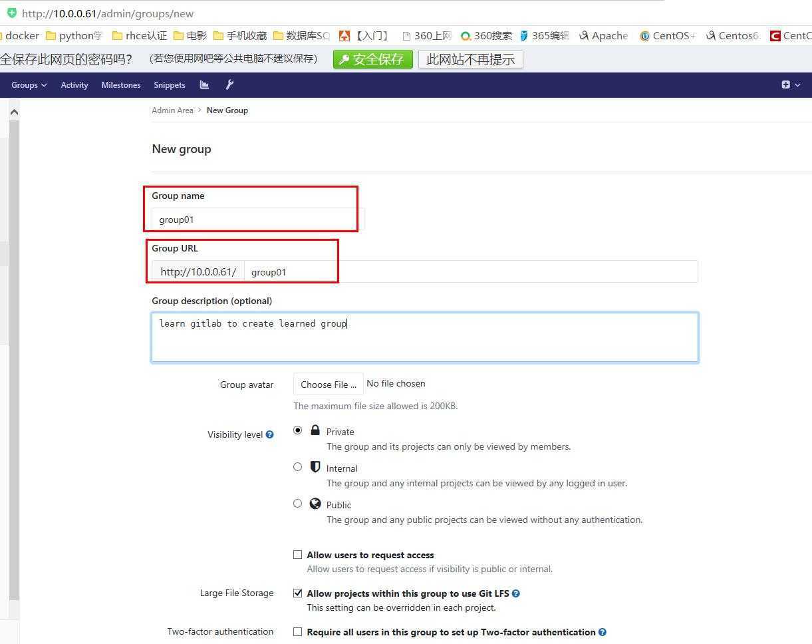Open Admin Area wrench icon
The image size is (812, 644).
pyautogui.click(x=229, y=84)
